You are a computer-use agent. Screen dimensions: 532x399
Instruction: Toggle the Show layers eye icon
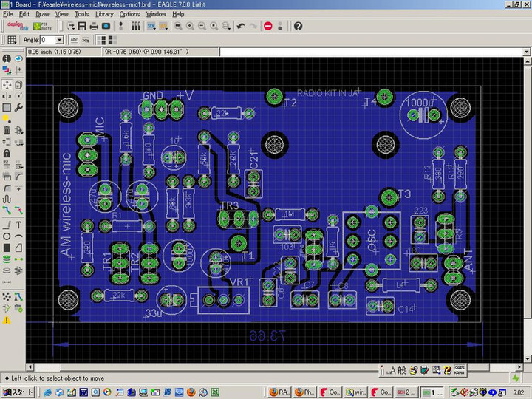point(18,58)
